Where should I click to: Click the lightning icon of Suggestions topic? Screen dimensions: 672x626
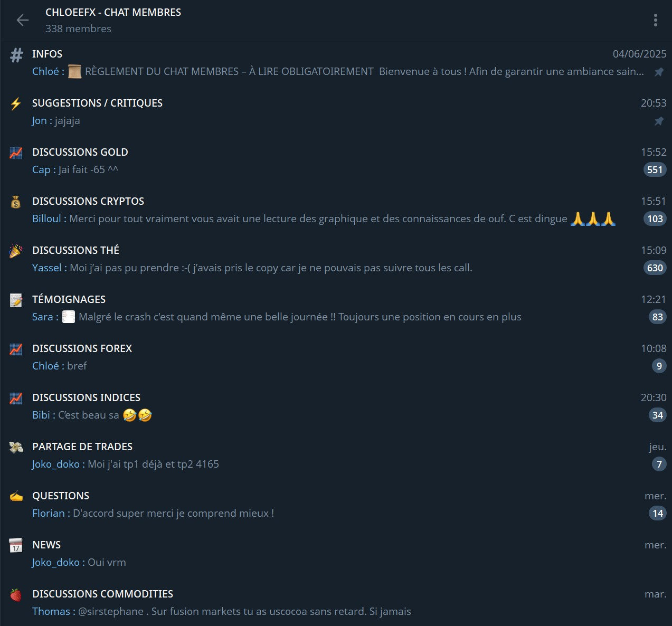[16, 103]
